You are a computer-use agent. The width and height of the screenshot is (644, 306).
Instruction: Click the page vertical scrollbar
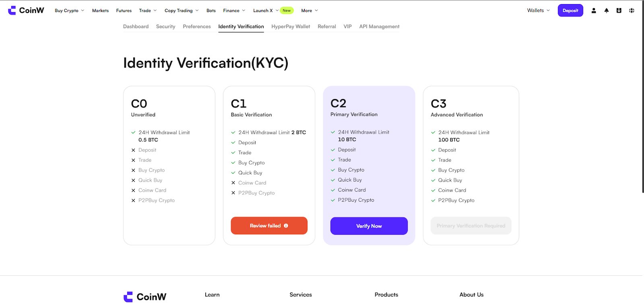[x=643, y=97]
